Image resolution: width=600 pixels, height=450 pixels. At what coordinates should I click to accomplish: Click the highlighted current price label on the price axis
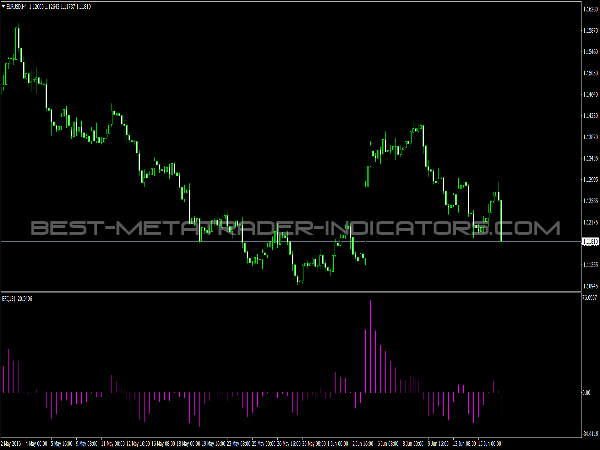coord(590,241)
